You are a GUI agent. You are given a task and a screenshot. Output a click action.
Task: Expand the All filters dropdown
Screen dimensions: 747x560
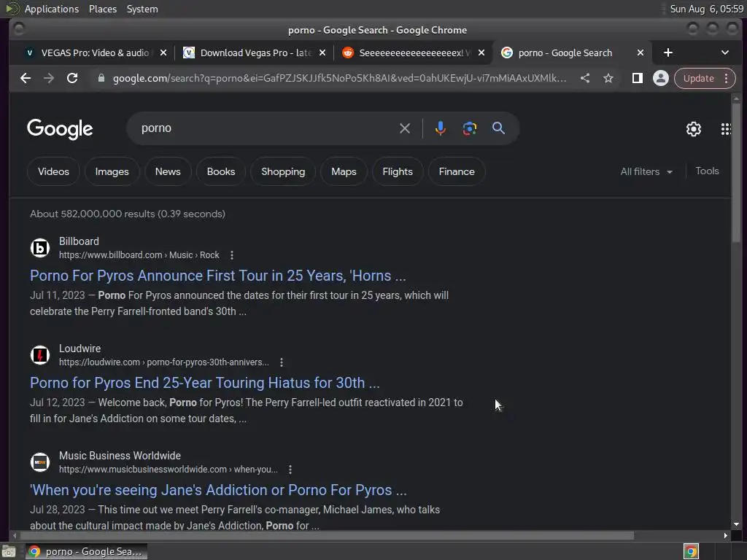pos(646,171)
